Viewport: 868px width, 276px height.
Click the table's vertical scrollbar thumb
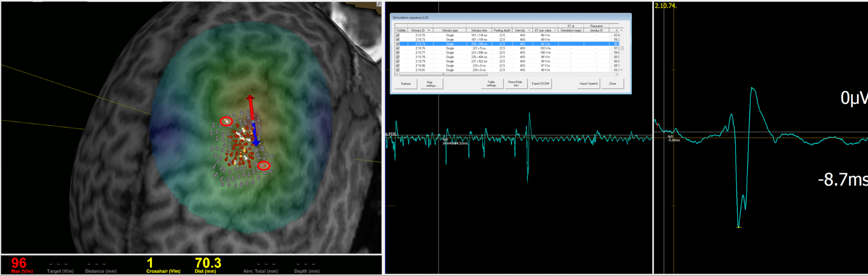tap(621, 48)
